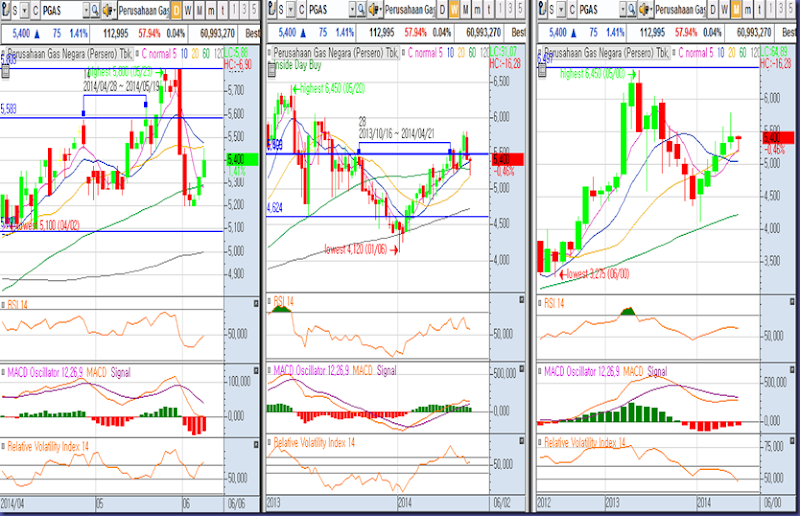The width and height of the screenshot is (800, 516).
Task: Click the link icon in the left panel toolbar
Action: pyautogui.click(x=4, y=9)
